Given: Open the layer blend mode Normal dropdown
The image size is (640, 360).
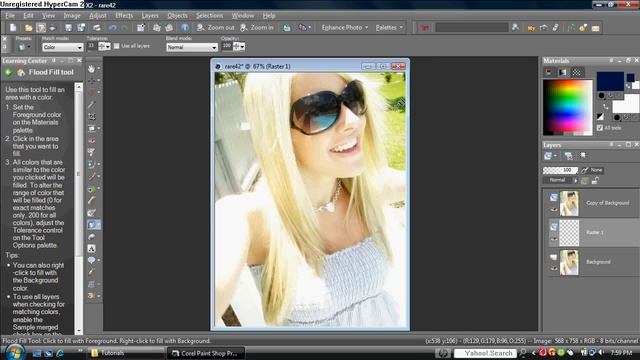Looking at the screenshot, I should (560, 180).
